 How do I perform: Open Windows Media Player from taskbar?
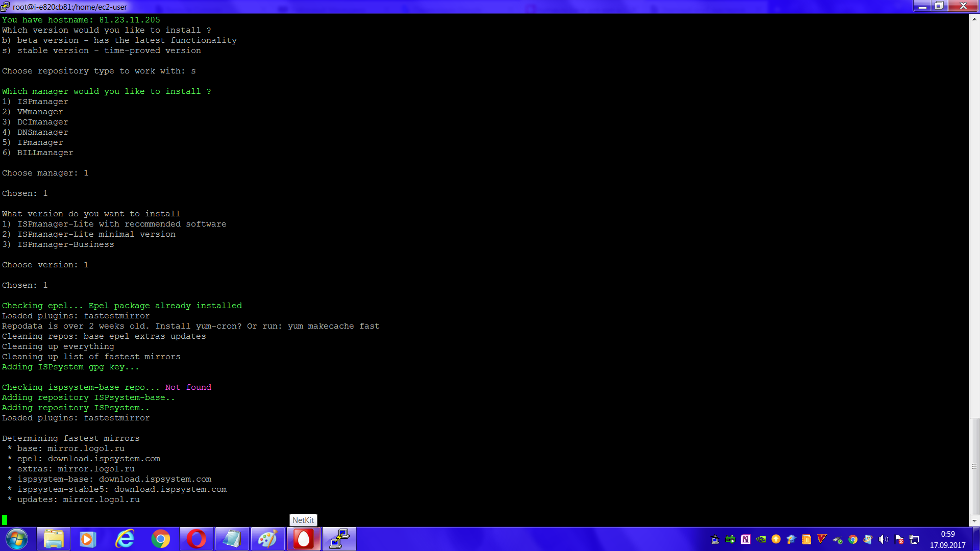pos(88,539)
